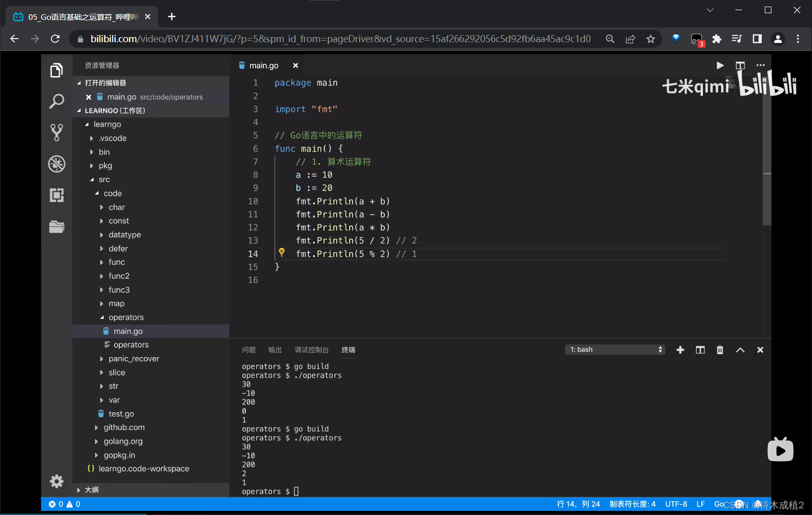812x515 pixels.
Task: Share this page from the address bar
Action: pos(630,39)
